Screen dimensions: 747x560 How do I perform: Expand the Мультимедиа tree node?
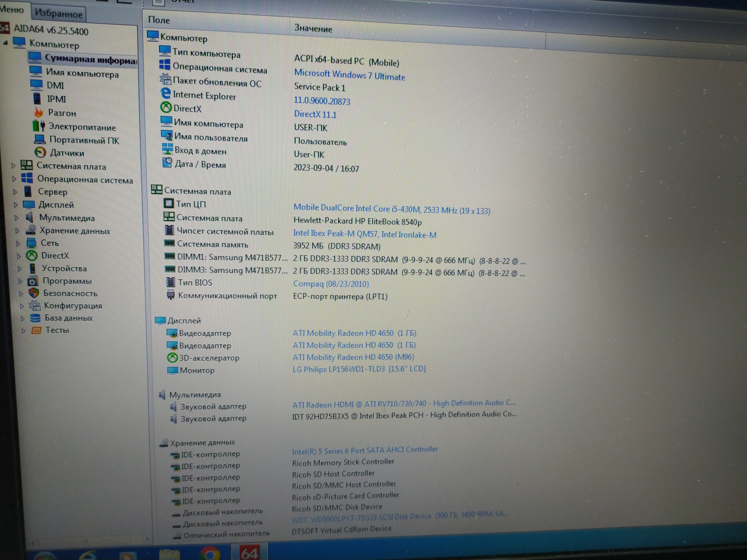click(x=16, y=218)
